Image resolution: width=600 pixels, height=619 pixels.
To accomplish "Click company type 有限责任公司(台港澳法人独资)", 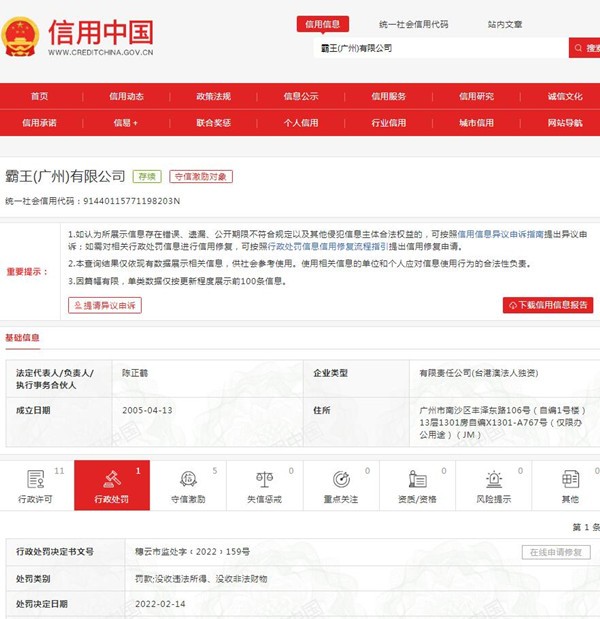I will (x=478, y=373).
